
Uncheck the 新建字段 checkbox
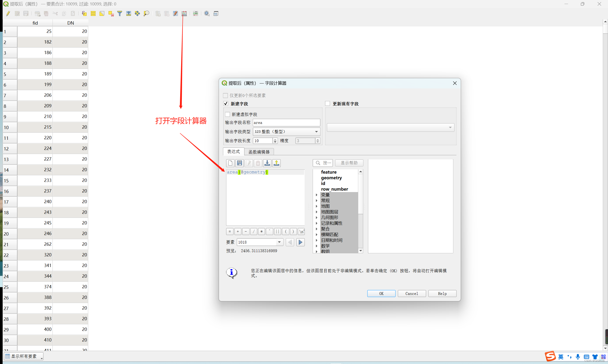point(226,104)
